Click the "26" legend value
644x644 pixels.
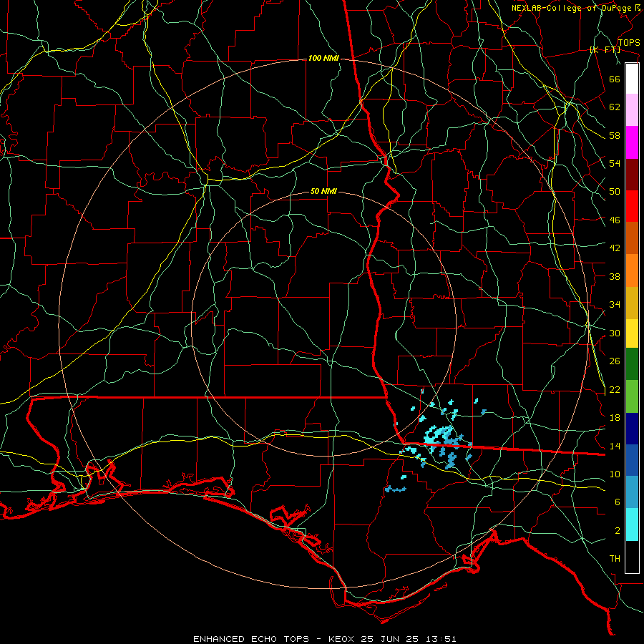coord(615,361)
